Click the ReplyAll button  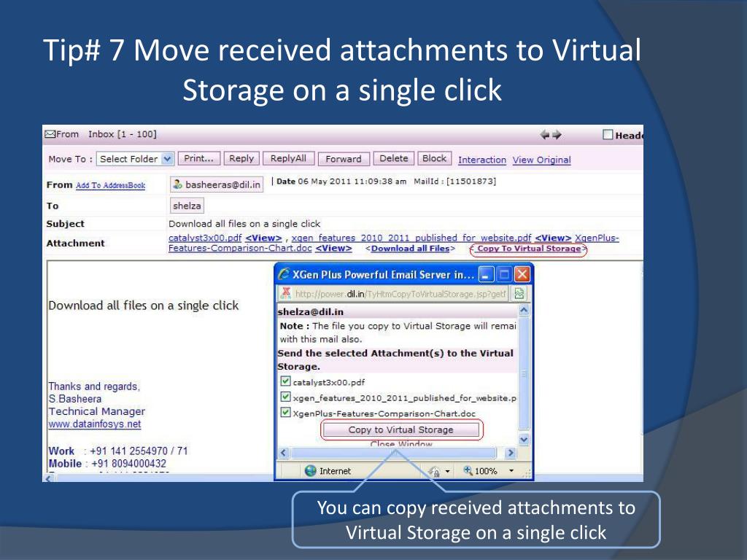pyautogui.click(x=288, y=158)
